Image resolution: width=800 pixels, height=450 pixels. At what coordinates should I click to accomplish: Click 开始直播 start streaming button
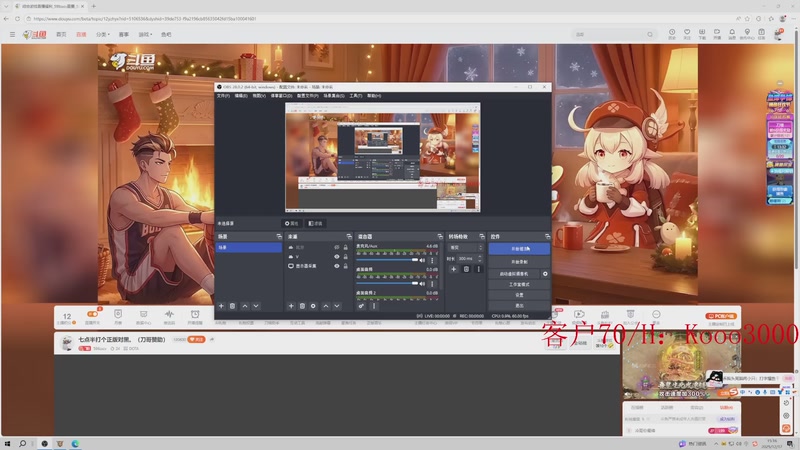coord(519,249)
